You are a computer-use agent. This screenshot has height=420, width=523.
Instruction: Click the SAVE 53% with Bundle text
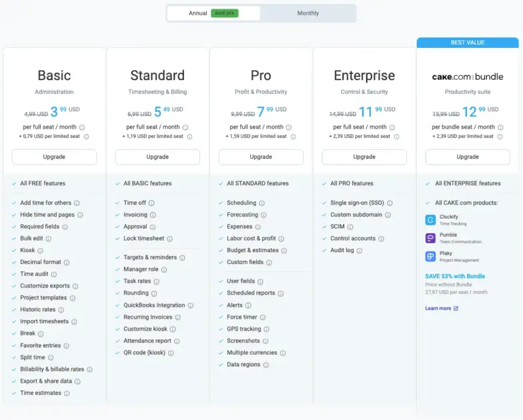pyautogui.click(x=455, y=276)
